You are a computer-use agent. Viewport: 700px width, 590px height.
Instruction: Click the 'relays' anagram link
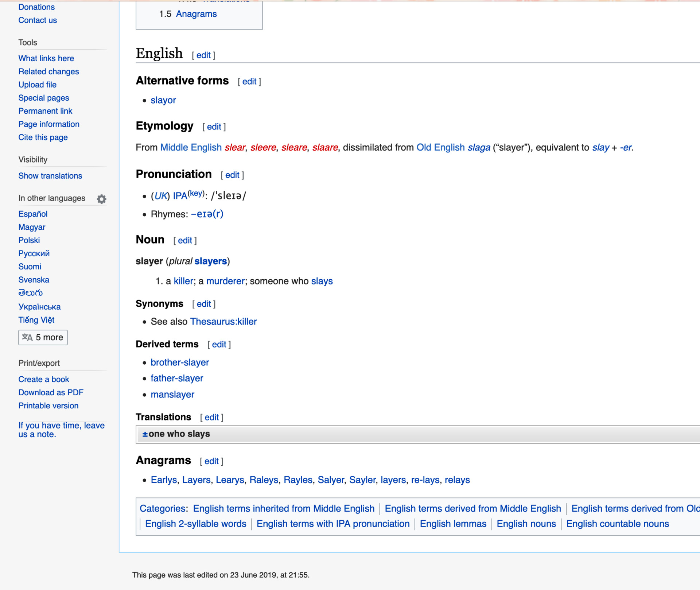(457, 480)
